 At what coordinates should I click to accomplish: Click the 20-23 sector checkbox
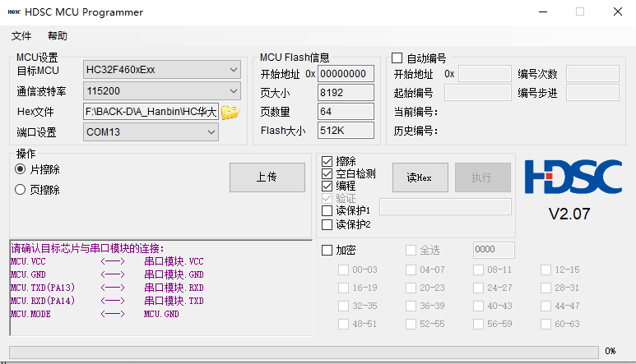(411, 288)
